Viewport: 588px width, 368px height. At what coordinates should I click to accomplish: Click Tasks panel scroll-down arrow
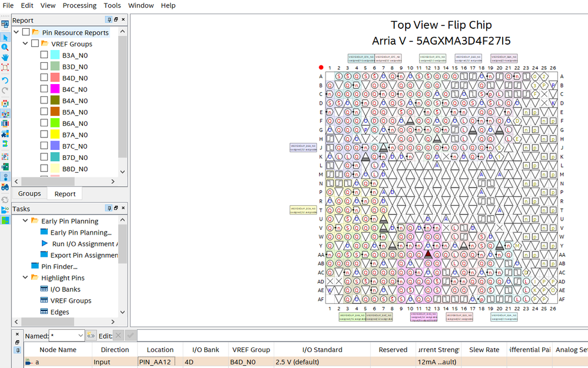(x=122, y=312)
